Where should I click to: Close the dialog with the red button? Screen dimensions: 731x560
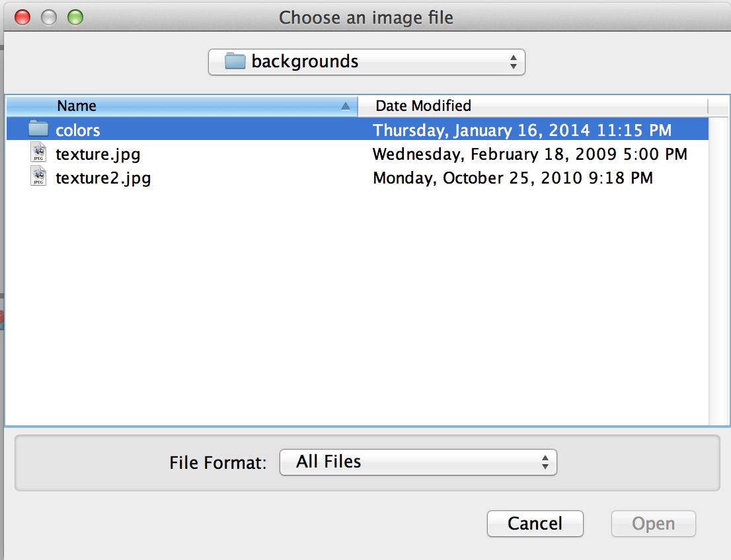(x=22, y=18)
